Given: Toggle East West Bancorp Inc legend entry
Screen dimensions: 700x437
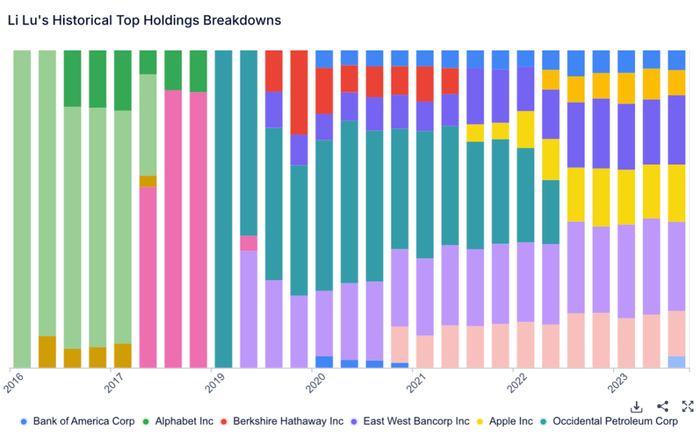Looking at the screenshot, I should 416,422.
